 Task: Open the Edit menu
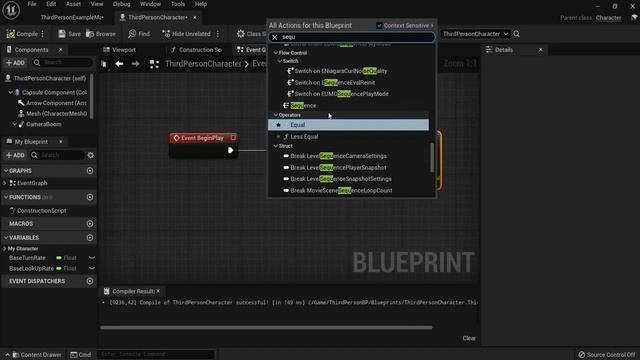click(51, 4)
